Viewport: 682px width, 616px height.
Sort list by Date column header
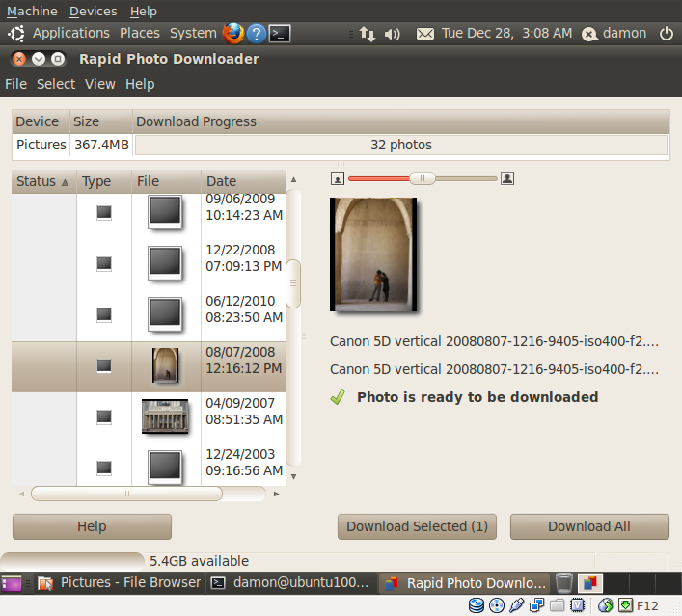pyautogui.click(x=243, y=181)
